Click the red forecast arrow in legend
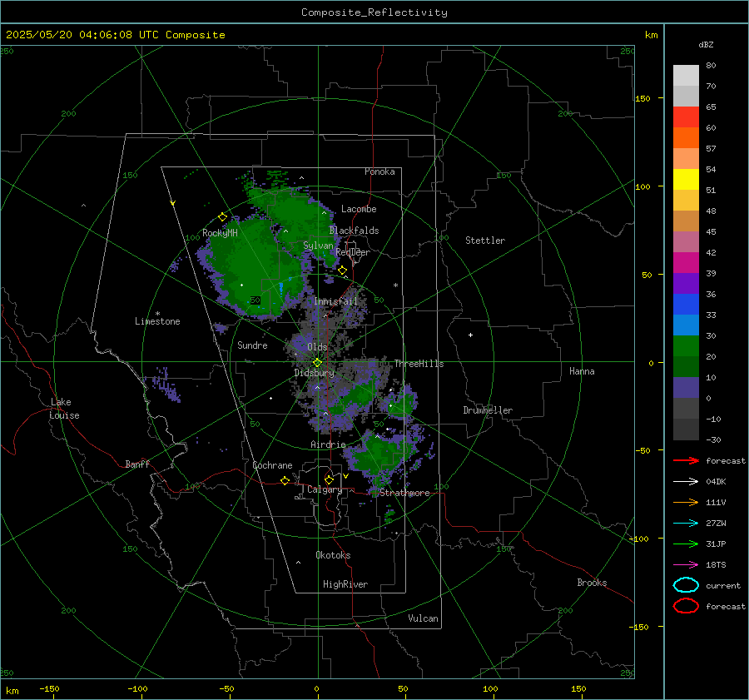 click(x=686, y=460)
